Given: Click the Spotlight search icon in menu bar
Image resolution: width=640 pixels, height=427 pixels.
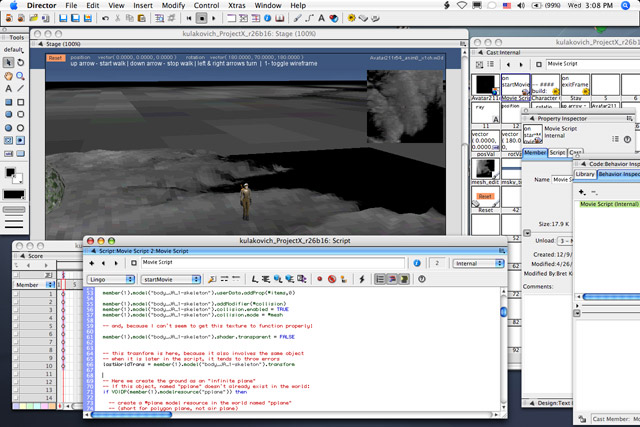Looking at the screenshot, I should click(625, 5).
